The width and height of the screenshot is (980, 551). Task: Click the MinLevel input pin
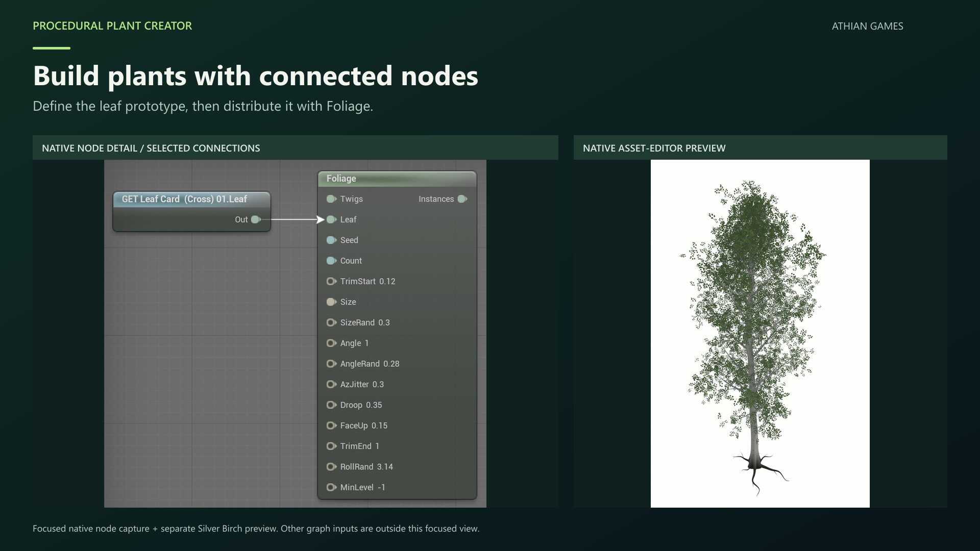[x=331, y=488]
